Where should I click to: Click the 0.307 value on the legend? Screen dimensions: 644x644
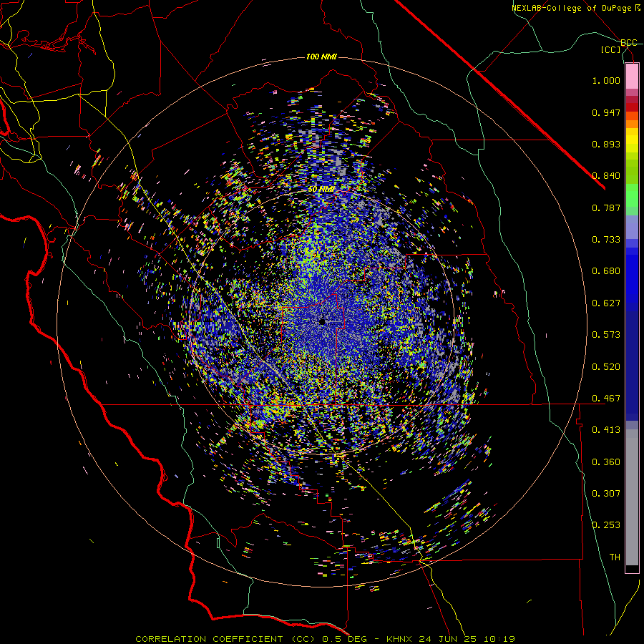coord(606,494)
